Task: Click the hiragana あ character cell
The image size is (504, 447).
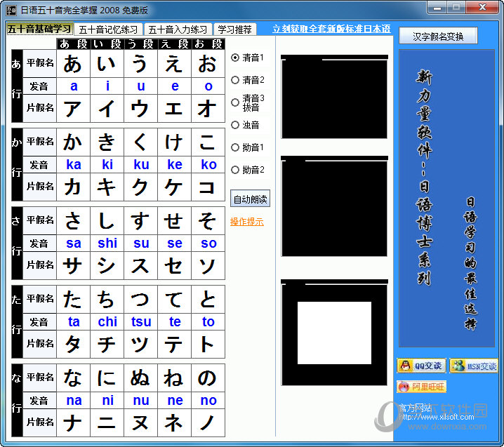Action: click(73, 64)
